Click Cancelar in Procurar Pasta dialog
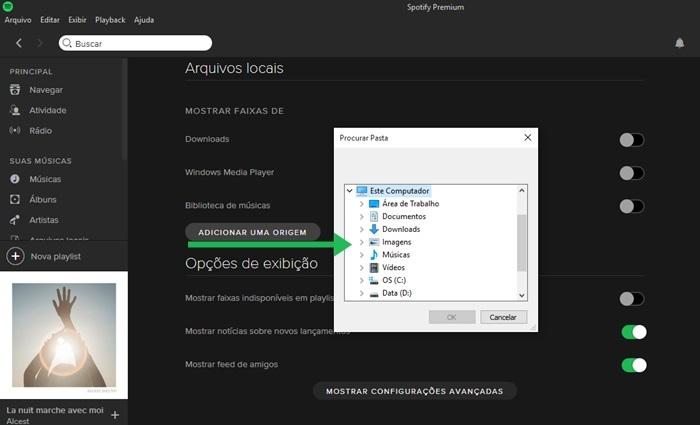Image resolution: width=700 pixels, height=425 pixels. (503, 317)
